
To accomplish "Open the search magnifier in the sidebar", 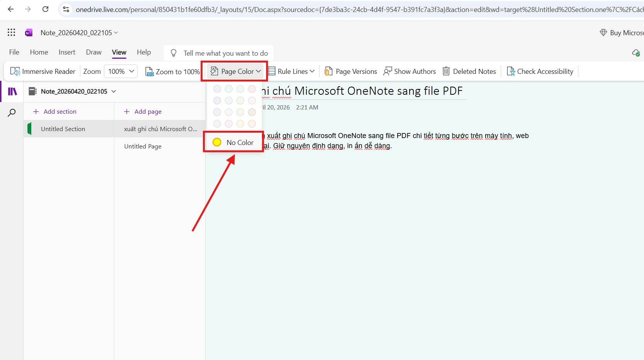I will click(12, 113).
